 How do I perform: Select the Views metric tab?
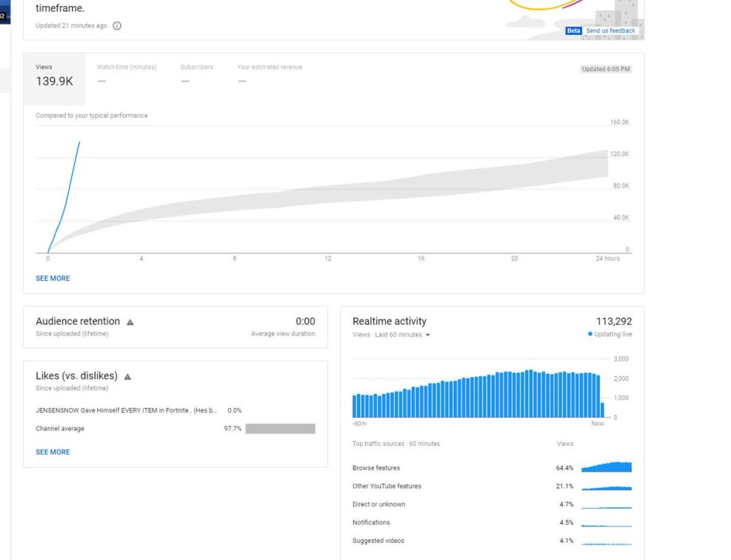click(54, 76)
